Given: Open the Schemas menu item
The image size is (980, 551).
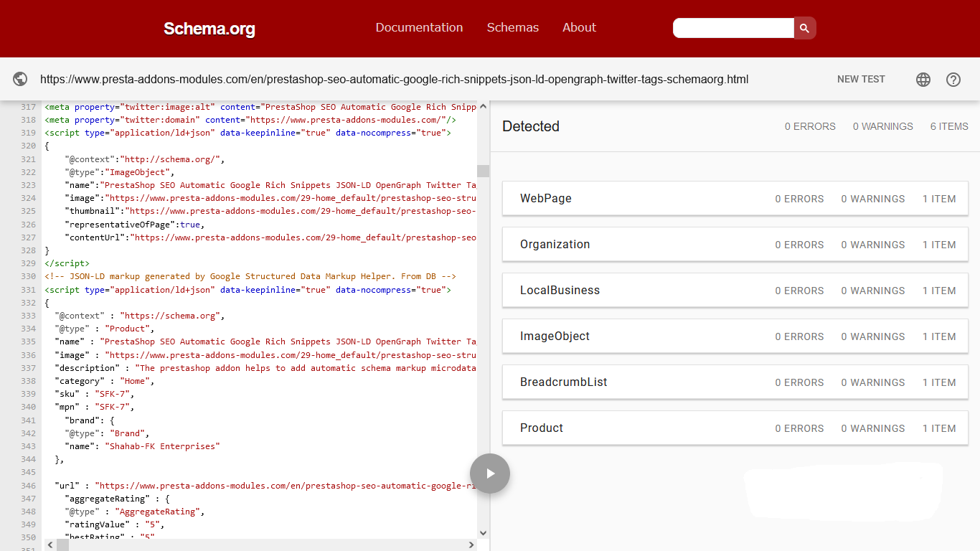Looking at the screenshot, I should coord(513,27).
